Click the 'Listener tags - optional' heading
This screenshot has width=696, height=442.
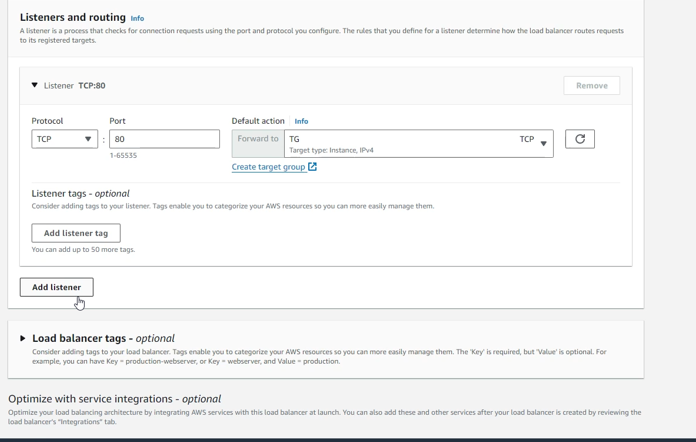(80, 193)
